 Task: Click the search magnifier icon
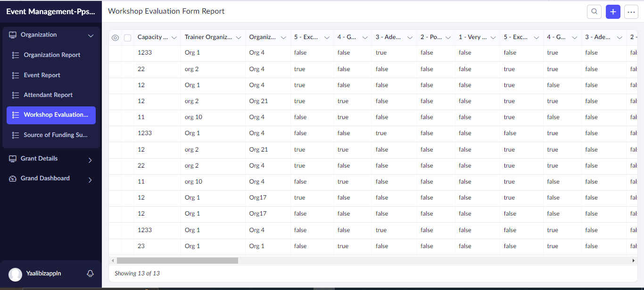point(594,12)
